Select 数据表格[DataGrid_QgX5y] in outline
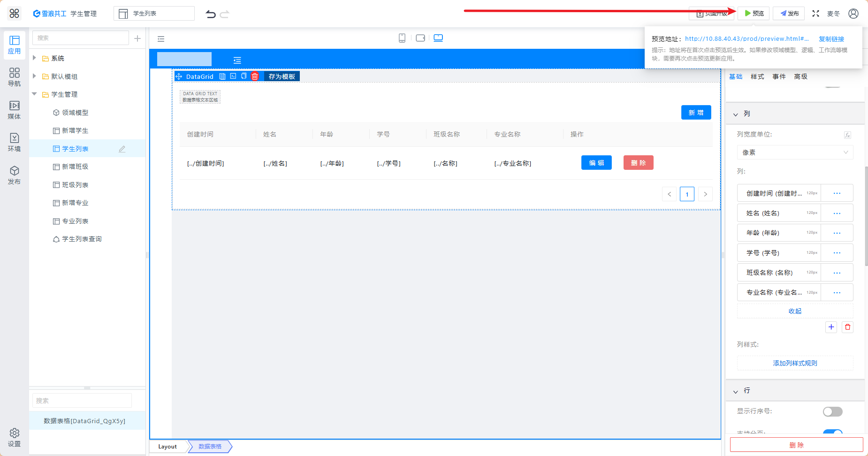Screen dimensions: 868x456 click(87, 421)
